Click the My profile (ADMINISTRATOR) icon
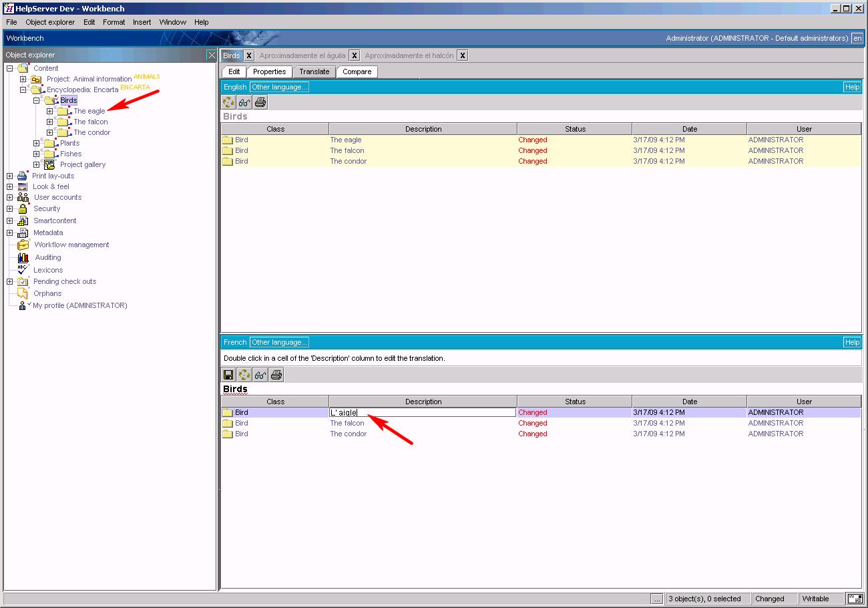 click(21, 305)
